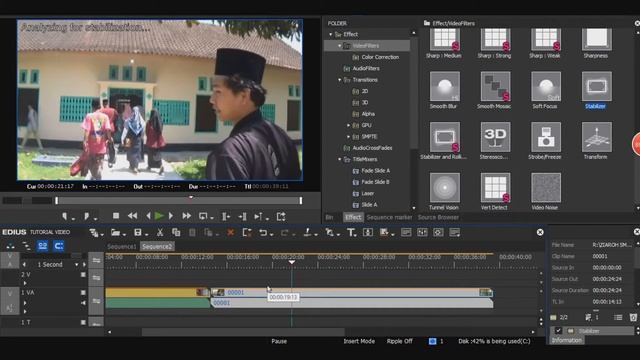640x360 pixels.
Task: Switch to the Bin tab
Action: [x=329, y=217]
